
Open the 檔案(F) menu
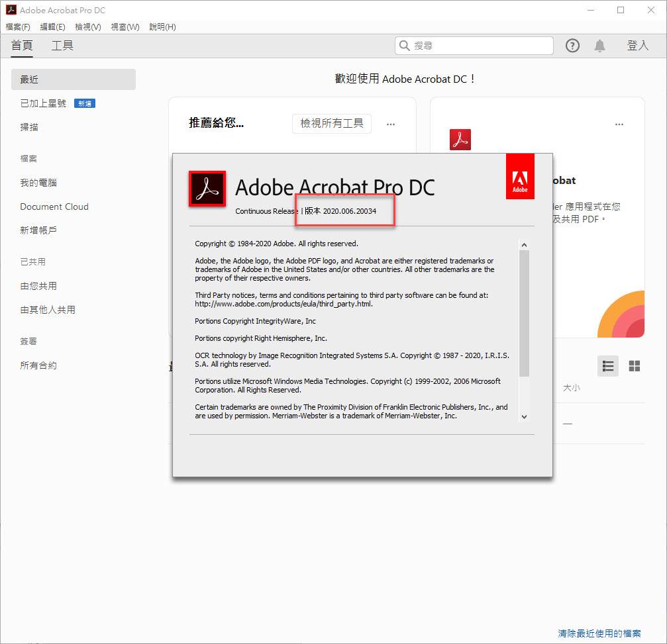(18, 26)
